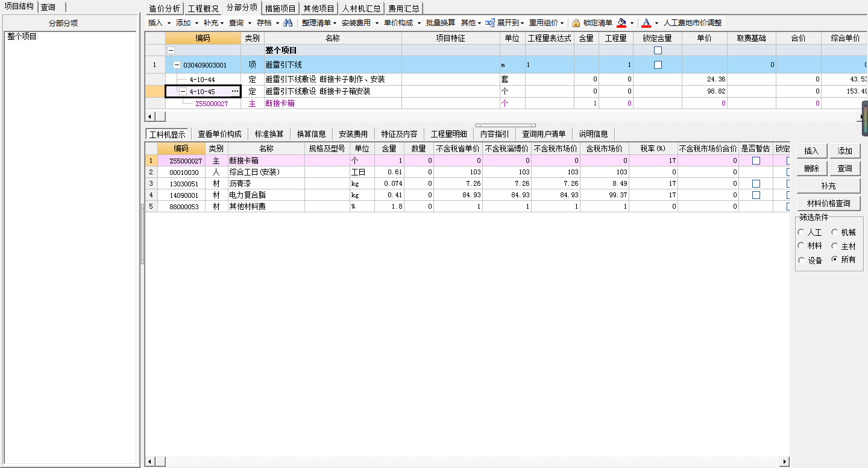The height and width of the screenshot is (468, 868).
Task: Open the 说明信息 lower tab
Action: pyautogui.click(x=593, y=134)
